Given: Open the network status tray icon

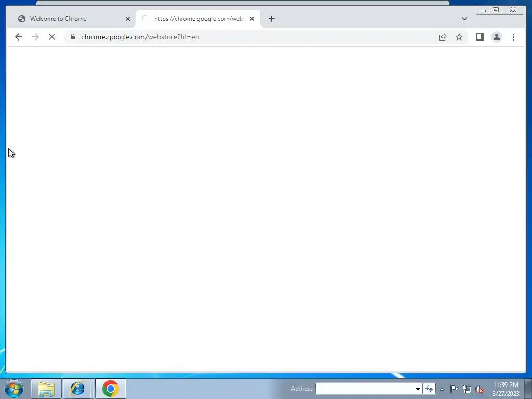Looking at the screenshot, I should pyautogui.click(x=467, y=389).
